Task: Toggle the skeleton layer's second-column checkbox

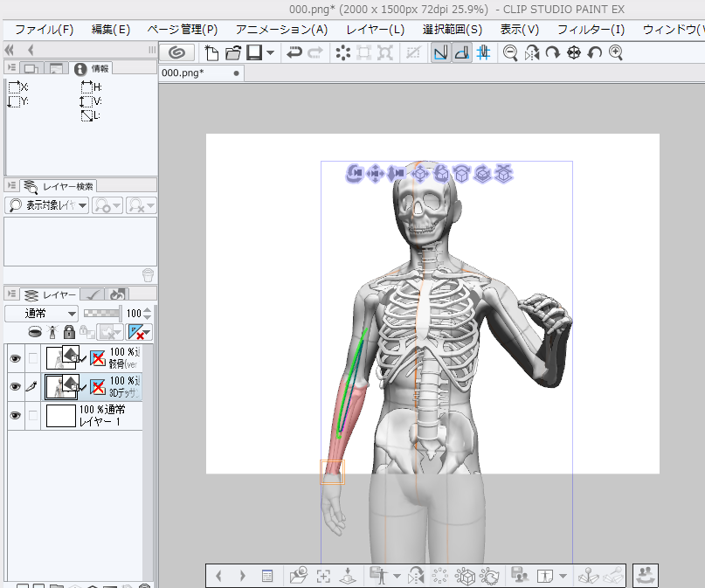Action: 33,358
